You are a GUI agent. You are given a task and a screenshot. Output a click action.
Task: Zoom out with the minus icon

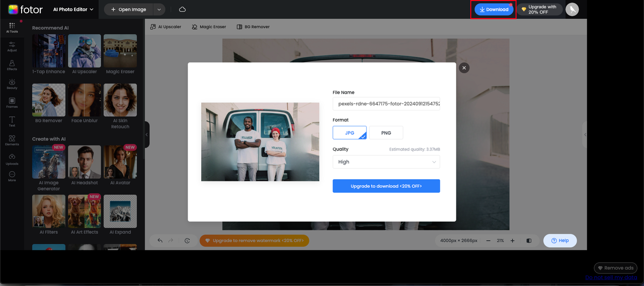point(488,241)
